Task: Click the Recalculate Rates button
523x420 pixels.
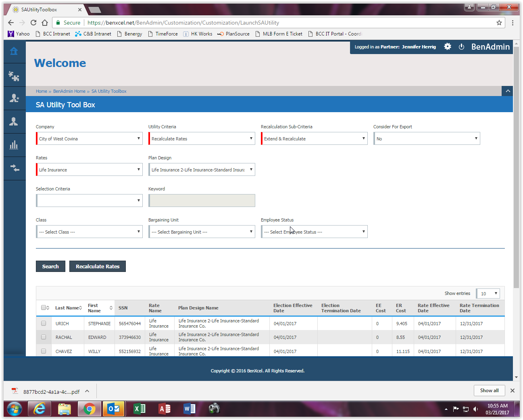Action: [98, 266]
